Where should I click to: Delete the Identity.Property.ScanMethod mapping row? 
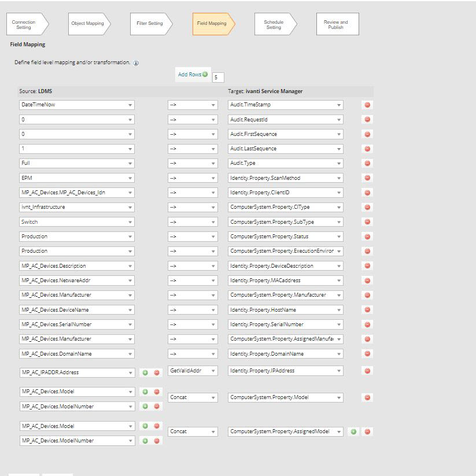367,178
